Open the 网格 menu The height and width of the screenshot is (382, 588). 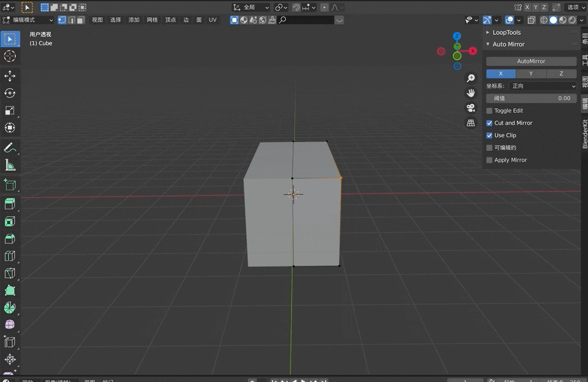point(153,20)
